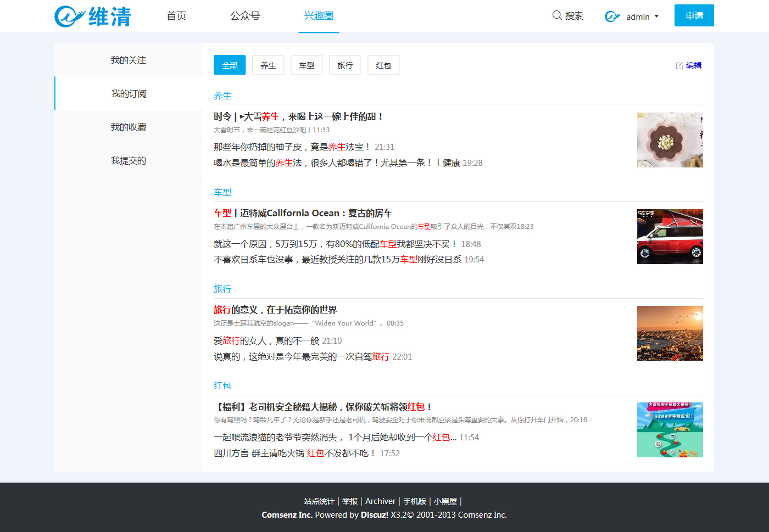Open 一起喂流浪猫的老爷爷 article
The image size is (769, 532).
click(335, 437)
